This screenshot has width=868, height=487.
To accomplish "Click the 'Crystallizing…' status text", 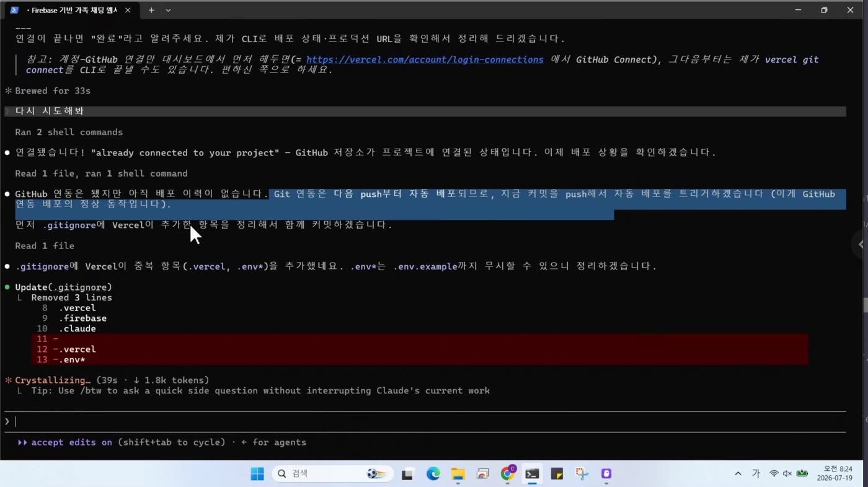I will click(x=53, y=380).
